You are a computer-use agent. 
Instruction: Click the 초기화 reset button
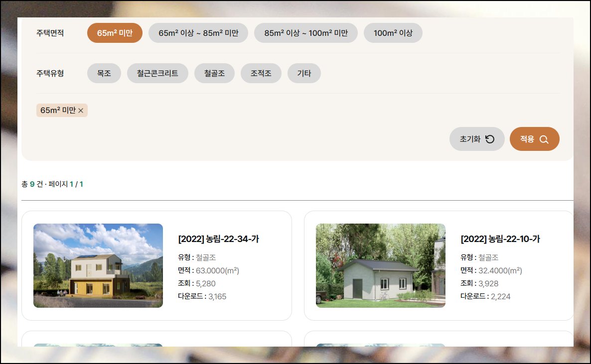click(x=477, y=139)
